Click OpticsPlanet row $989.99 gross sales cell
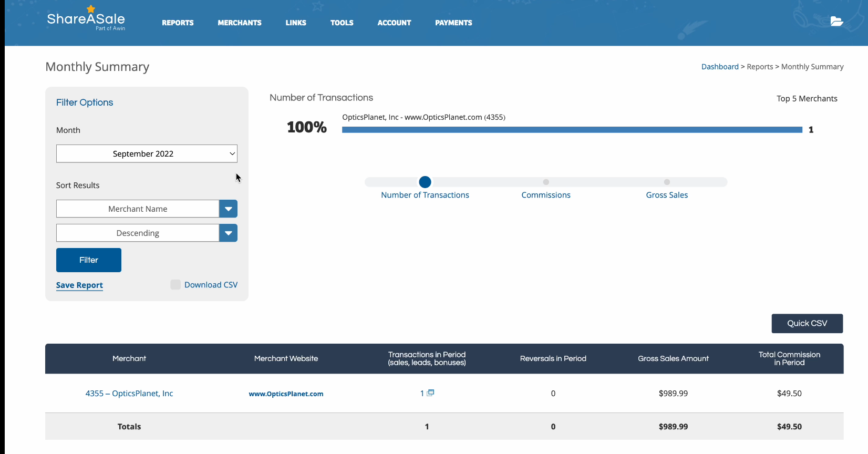The height and width of the screenshot is (454, 868). [x=673, y=393]
